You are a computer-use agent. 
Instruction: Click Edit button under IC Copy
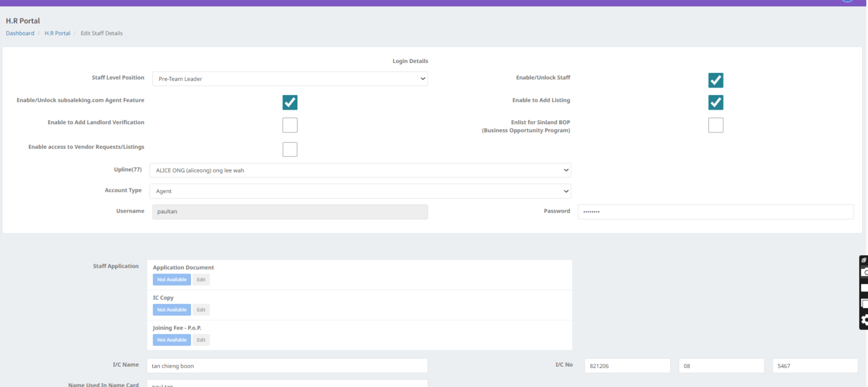tap(201, 310)
